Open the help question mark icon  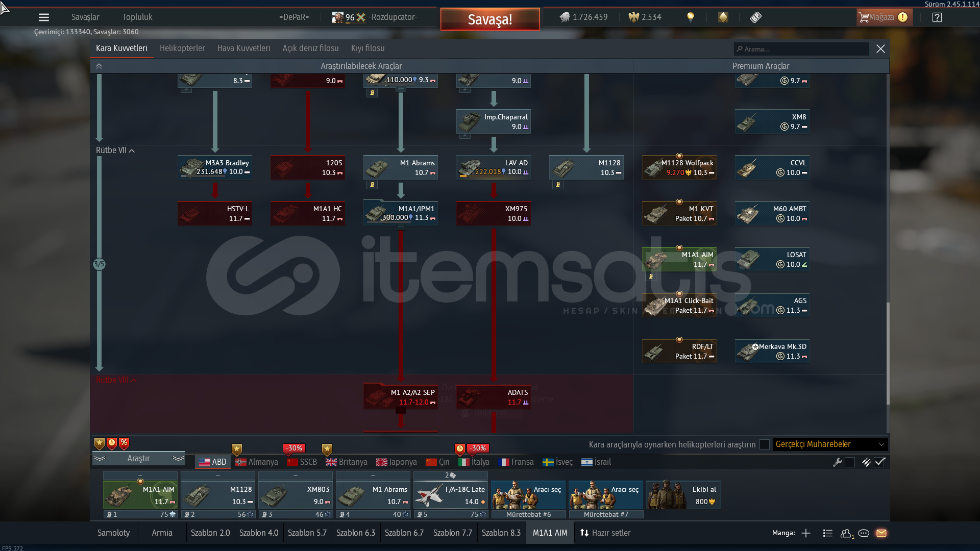pos(937,17)
